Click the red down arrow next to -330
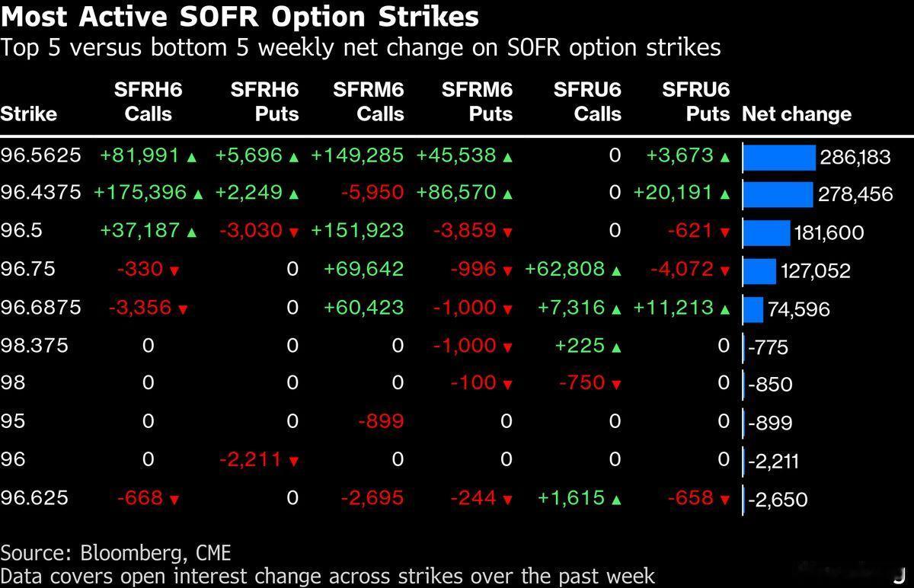The image size is (914, 588). coord(174,270)
